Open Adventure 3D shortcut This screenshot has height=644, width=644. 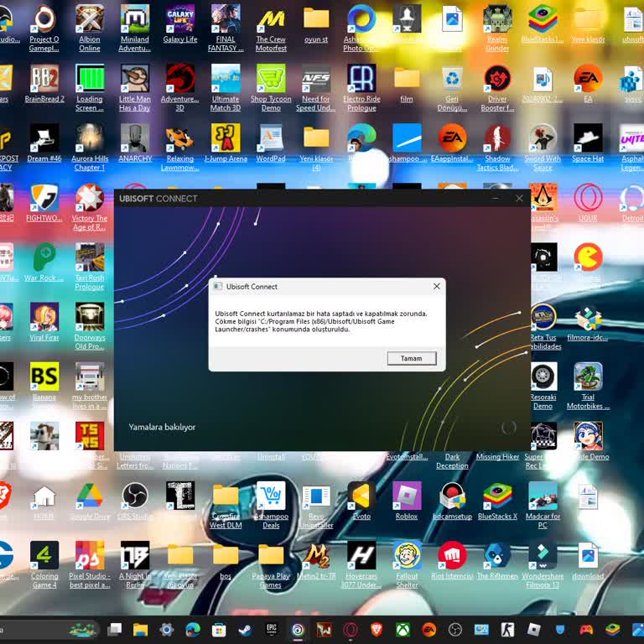point(180,88)
